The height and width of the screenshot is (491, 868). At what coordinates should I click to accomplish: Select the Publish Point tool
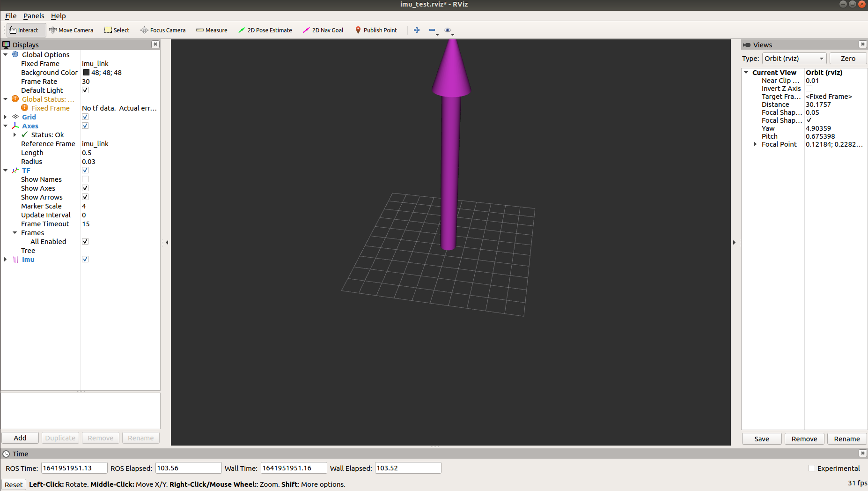point(376,30)
